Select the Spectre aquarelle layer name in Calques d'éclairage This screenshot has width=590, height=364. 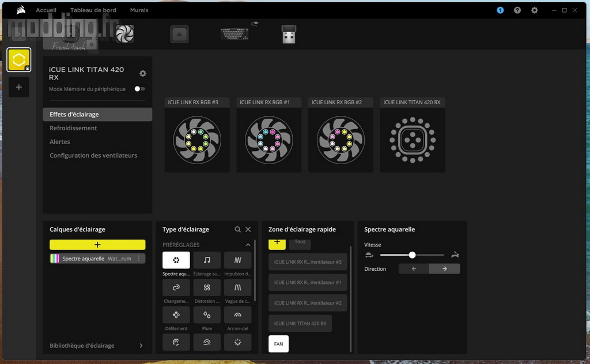(x=83, y=259)
